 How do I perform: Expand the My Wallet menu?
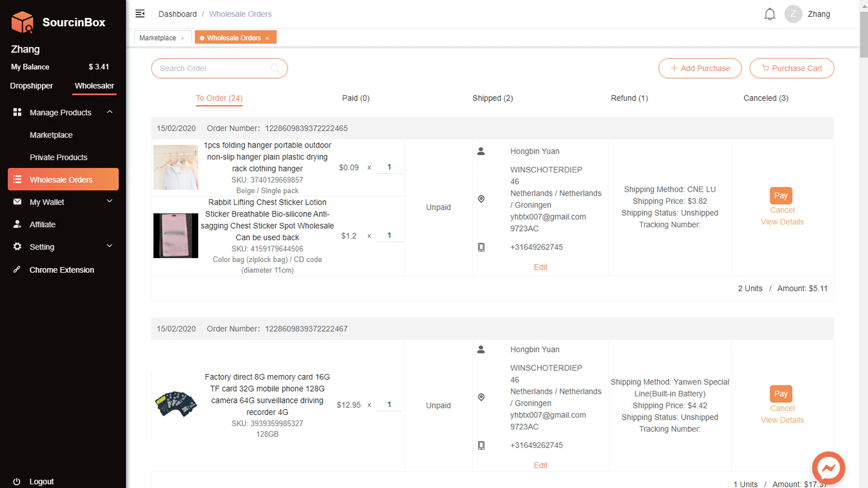point(110,202)
